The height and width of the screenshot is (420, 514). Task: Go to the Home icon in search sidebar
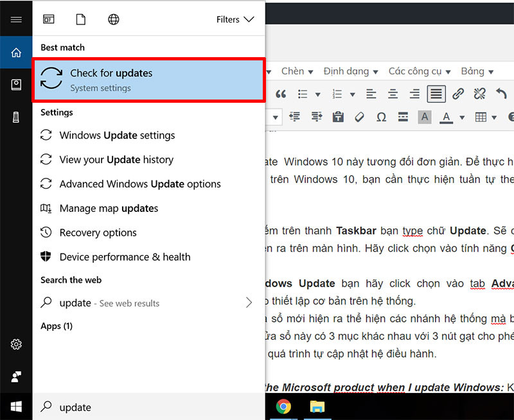[x=16, y=53]
